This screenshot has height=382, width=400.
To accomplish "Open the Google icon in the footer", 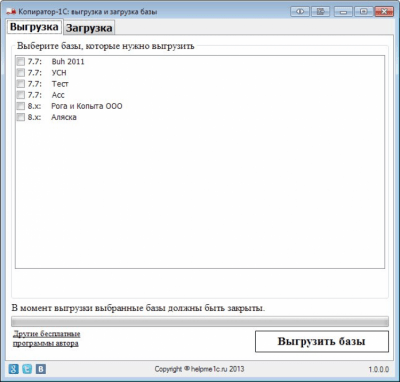I will coord(14,369).
